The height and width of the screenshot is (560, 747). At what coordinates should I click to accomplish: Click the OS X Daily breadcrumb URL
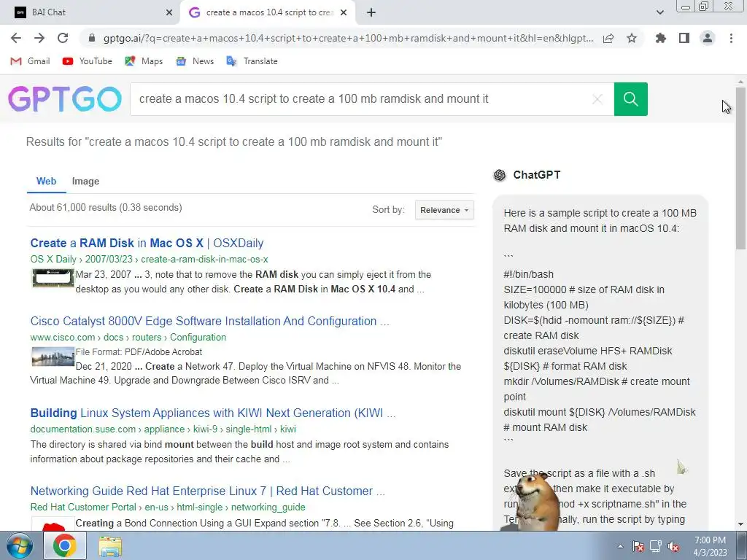pyautogui.click(x=149, y=259)
